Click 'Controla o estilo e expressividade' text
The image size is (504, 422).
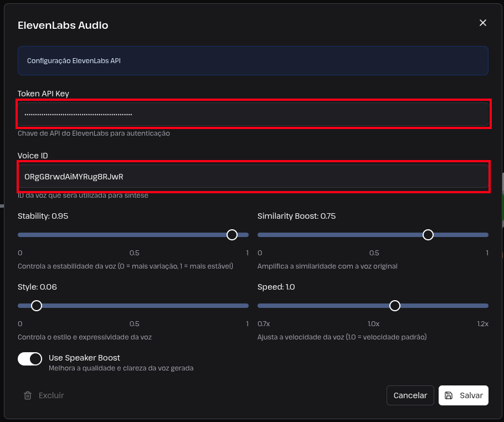tap(85, 337)
